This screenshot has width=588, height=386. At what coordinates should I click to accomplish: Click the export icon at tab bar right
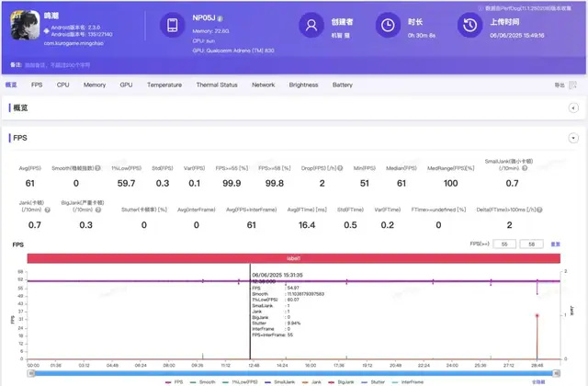572,85
